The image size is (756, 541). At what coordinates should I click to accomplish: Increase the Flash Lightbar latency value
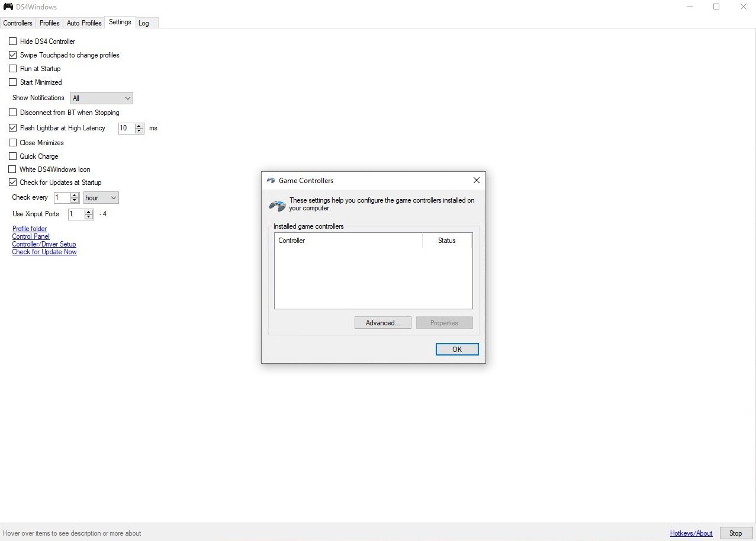pos(140,126)
